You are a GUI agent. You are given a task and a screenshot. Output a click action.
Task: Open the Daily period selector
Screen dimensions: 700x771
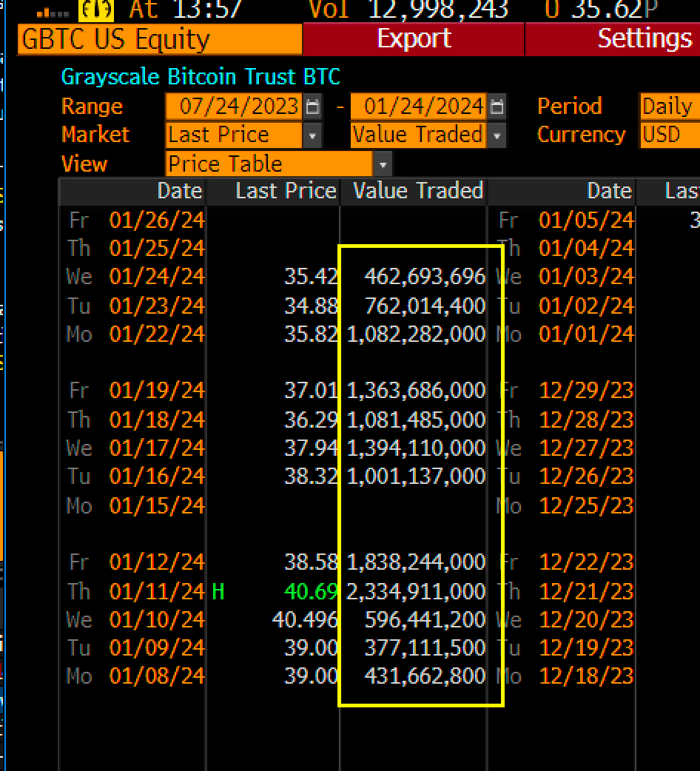click(x=670, y=107)
